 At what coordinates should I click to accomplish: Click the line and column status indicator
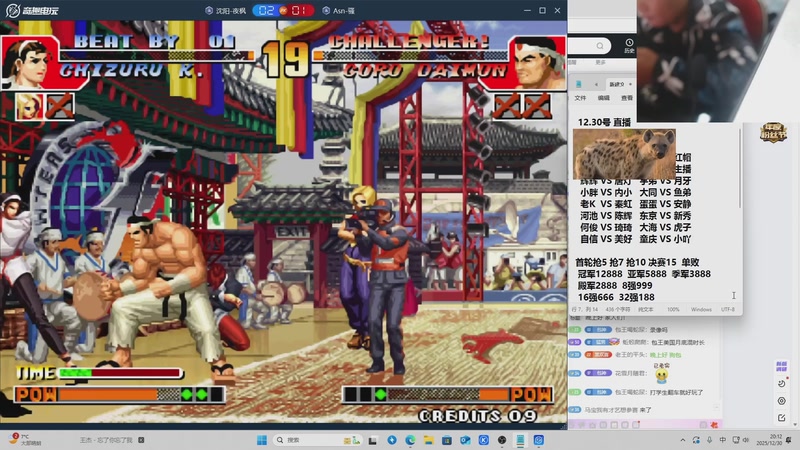click(x=585, y=309)
